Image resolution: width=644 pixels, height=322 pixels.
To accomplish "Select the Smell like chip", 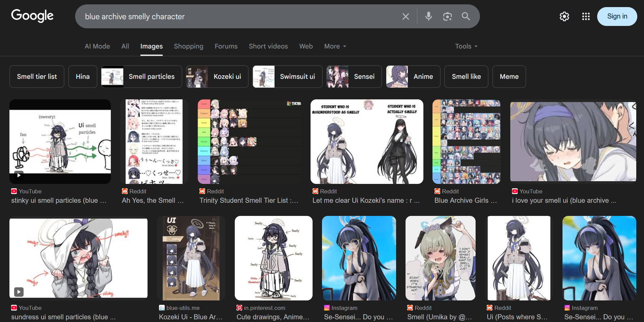I will point(466,76).
